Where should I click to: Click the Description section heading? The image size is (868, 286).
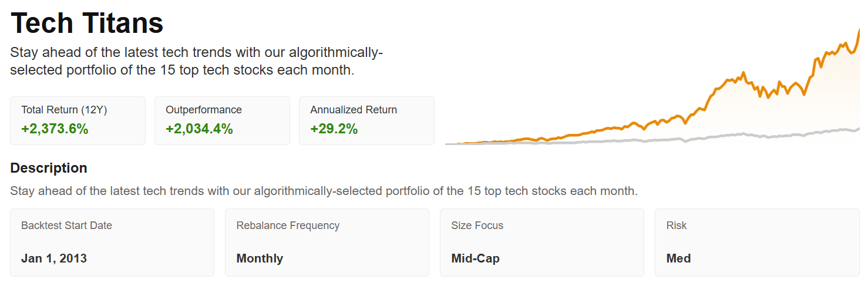(49, 168)
